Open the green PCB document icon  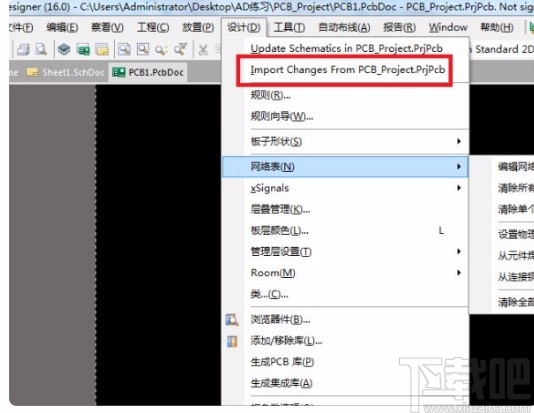[83, 50]
